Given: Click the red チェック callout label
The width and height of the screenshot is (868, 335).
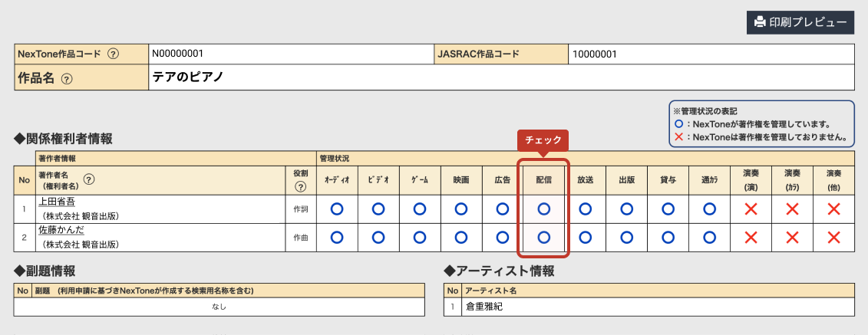Looking at the screenshot, I should tap(543, 140).
